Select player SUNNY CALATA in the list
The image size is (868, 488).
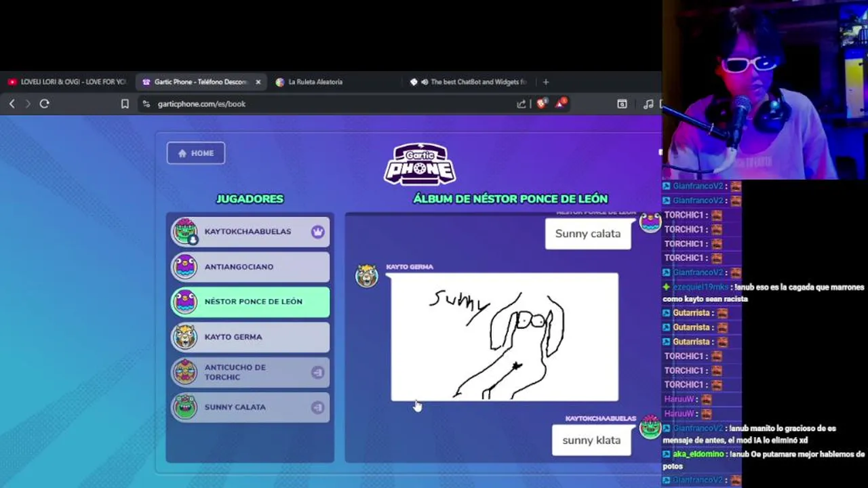tap(250, 407)
